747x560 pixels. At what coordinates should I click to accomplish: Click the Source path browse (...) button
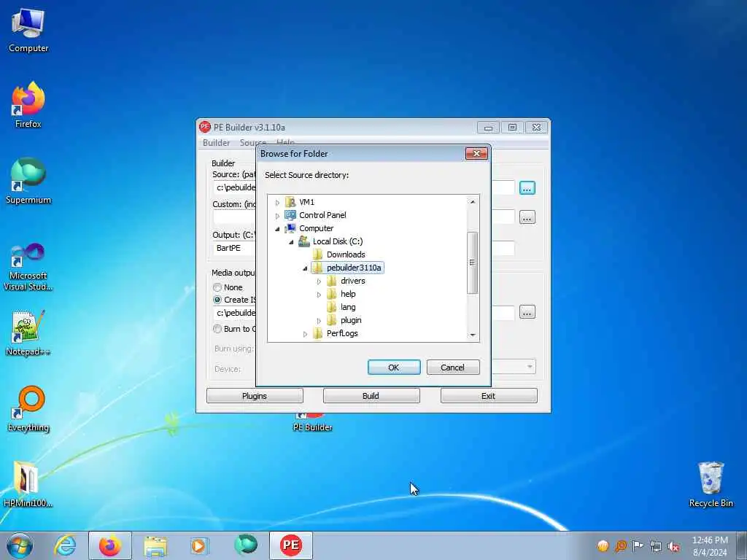pyautogui.click(x=527, y=188)
